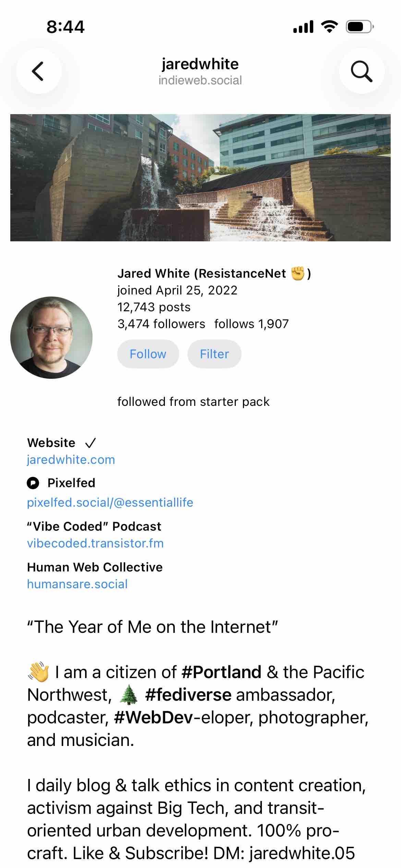Image resolution: width=401 pixels, height=868 pixels.
Task: Open the jaredwhite.com link
Action: (71, 460)
